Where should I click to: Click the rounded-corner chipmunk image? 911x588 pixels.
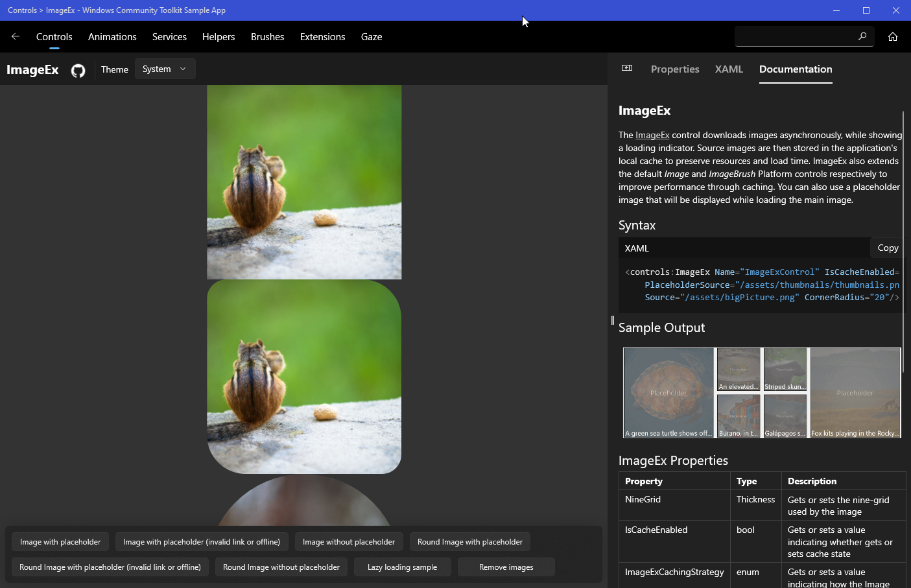pyautogui.click(x=304, y=377)
